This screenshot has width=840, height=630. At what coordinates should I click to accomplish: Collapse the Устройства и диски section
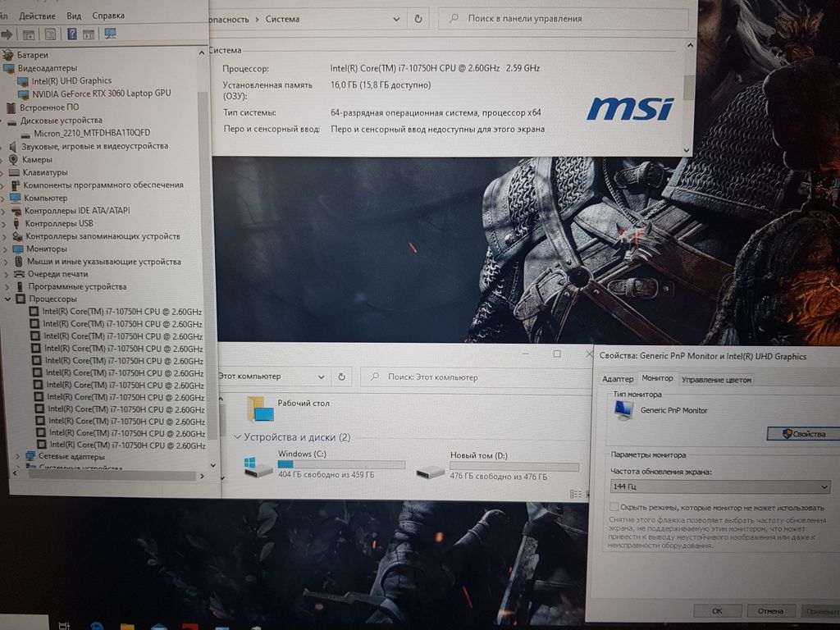238,437
